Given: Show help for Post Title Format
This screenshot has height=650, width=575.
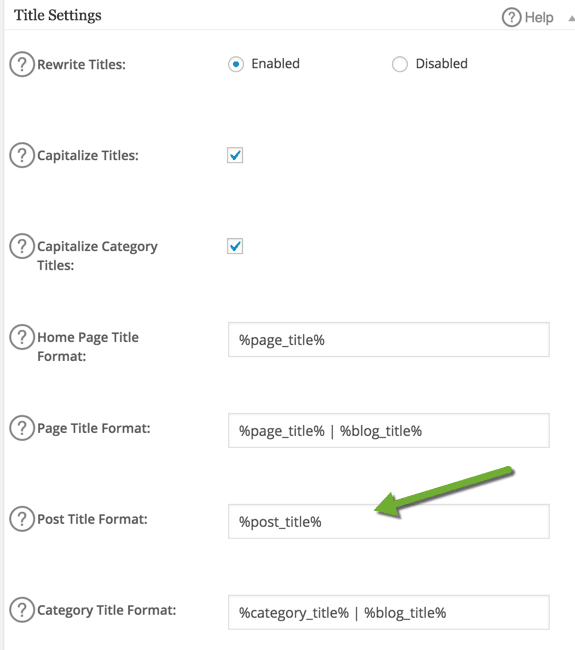Looking at the screenshot, I should click(x=22, y=519).
